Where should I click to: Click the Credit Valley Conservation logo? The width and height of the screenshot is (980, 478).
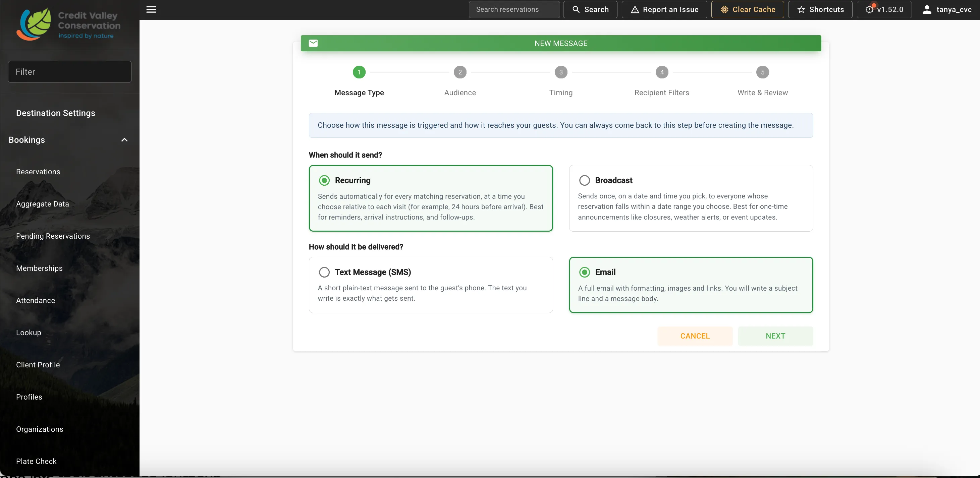[x=68, y=25]
